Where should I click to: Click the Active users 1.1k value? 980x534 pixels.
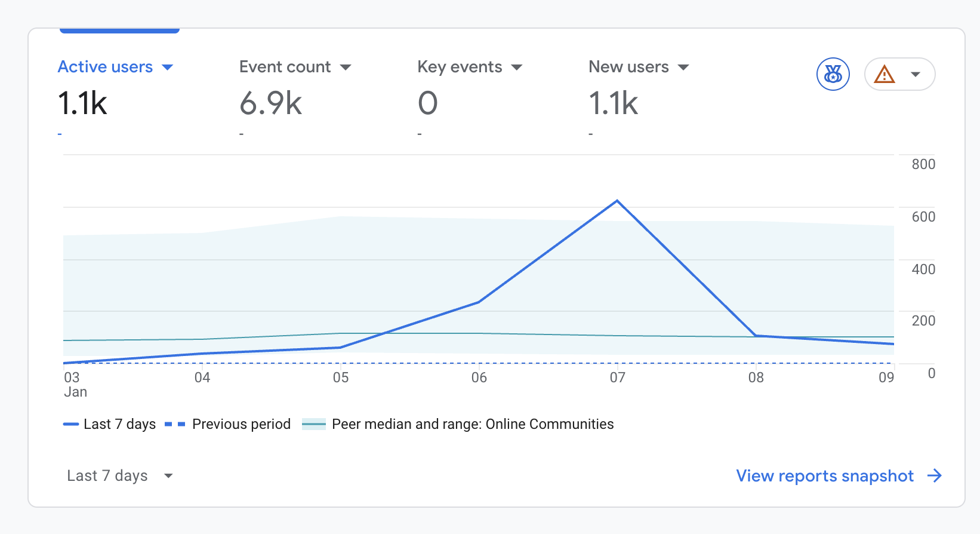pos(83,103)
